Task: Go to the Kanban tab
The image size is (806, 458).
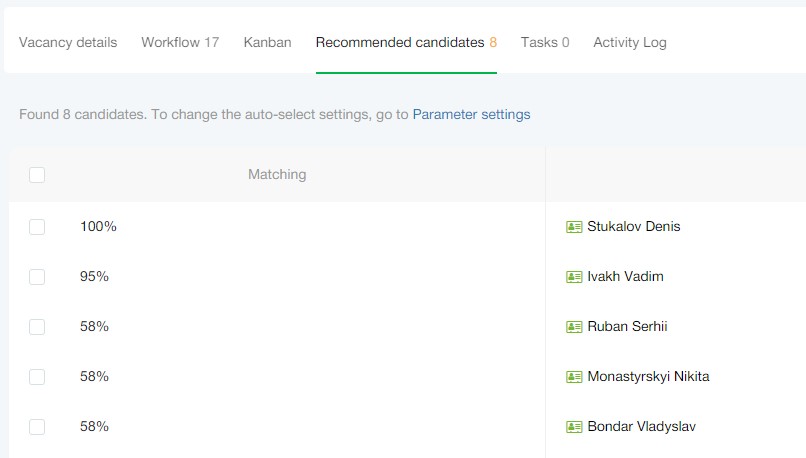Action: (x=267, y=43)
